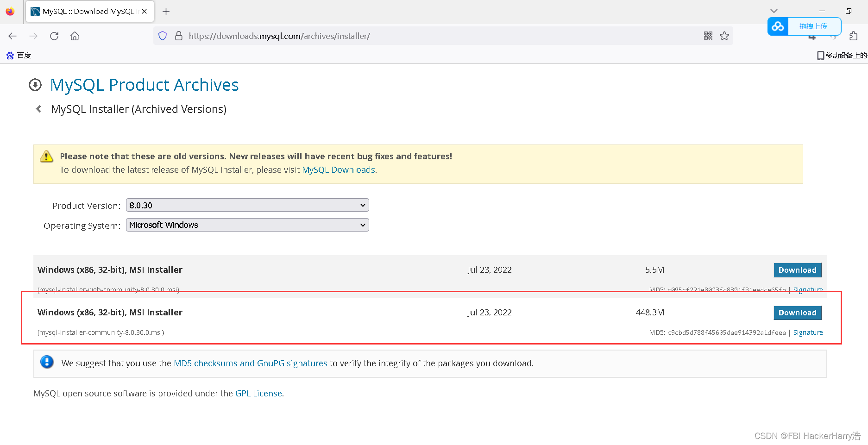Go back with the browser back arrow

point(13,36)
